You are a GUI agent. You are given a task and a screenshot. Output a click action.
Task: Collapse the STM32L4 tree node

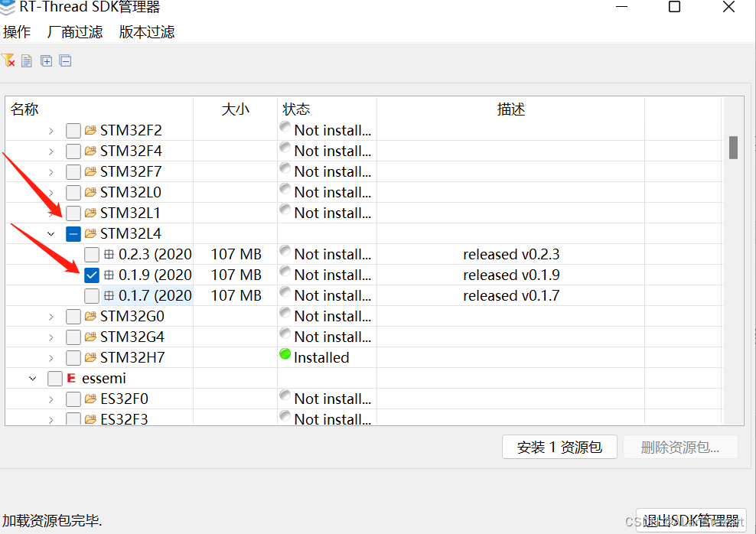(x=51, y=234)
